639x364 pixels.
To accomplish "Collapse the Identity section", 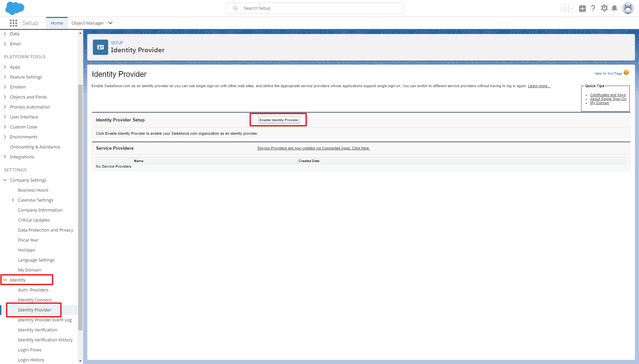I will pos(5,280).
